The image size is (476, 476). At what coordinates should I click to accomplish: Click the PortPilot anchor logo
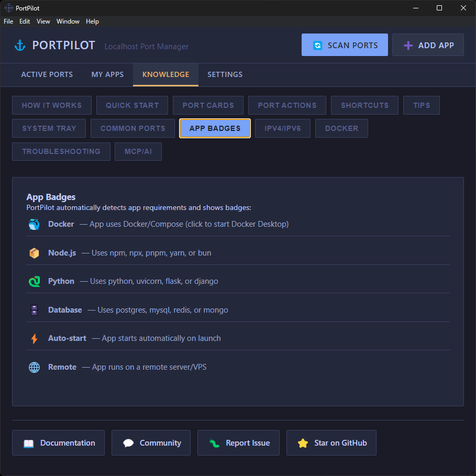[19, 45]
